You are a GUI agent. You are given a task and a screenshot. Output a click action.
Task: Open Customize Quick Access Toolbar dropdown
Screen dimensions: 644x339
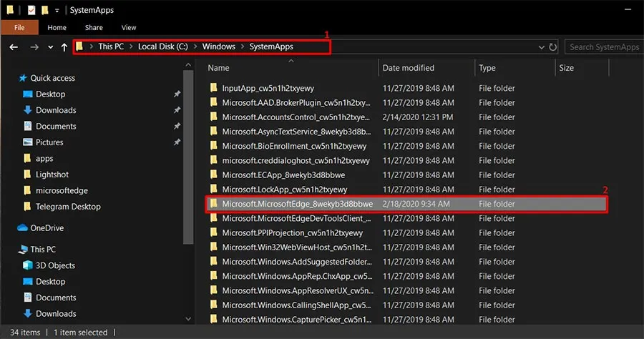point(57,10)
